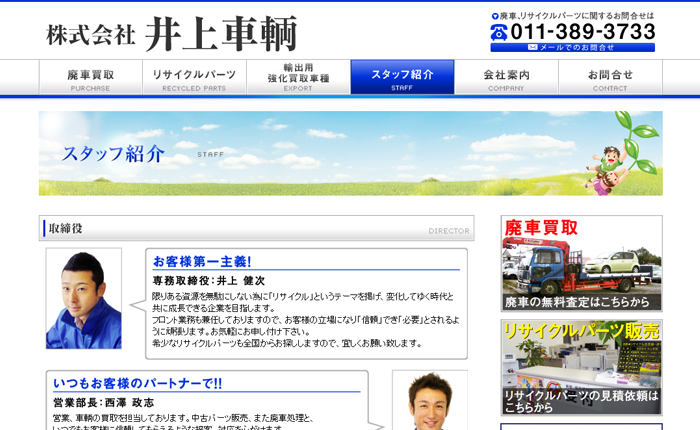Open the メールでのお問合せ button
This screenshot has height=430, width=700.
[x=572, y=47]
